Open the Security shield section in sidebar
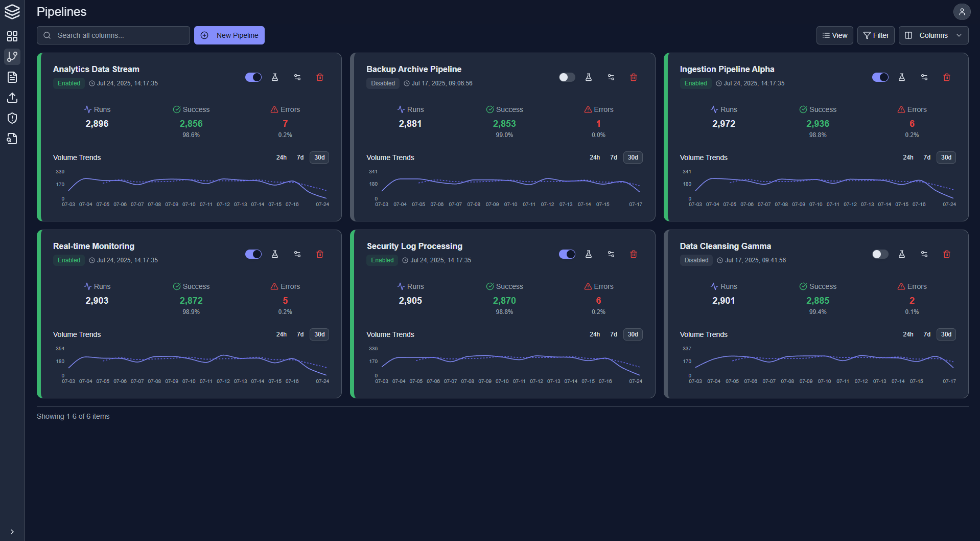 pos(12,118)
